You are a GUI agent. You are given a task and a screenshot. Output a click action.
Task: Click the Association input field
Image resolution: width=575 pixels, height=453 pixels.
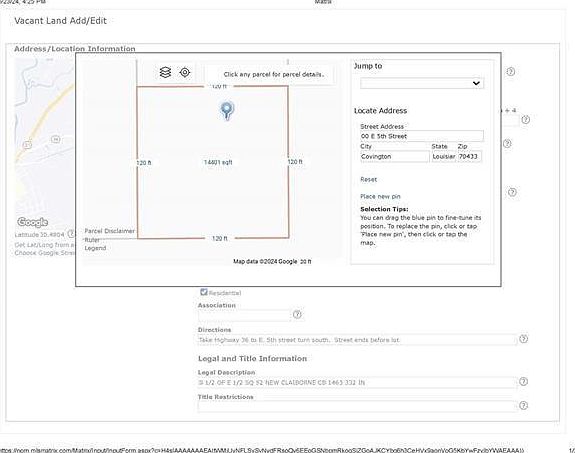tap(244, 315)
